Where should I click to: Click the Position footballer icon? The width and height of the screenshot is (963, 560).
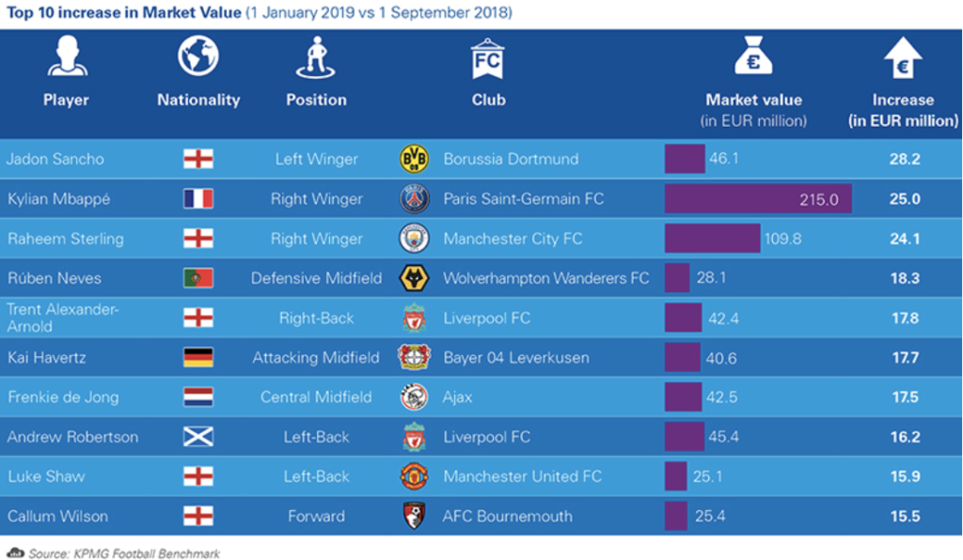(316, 57)
